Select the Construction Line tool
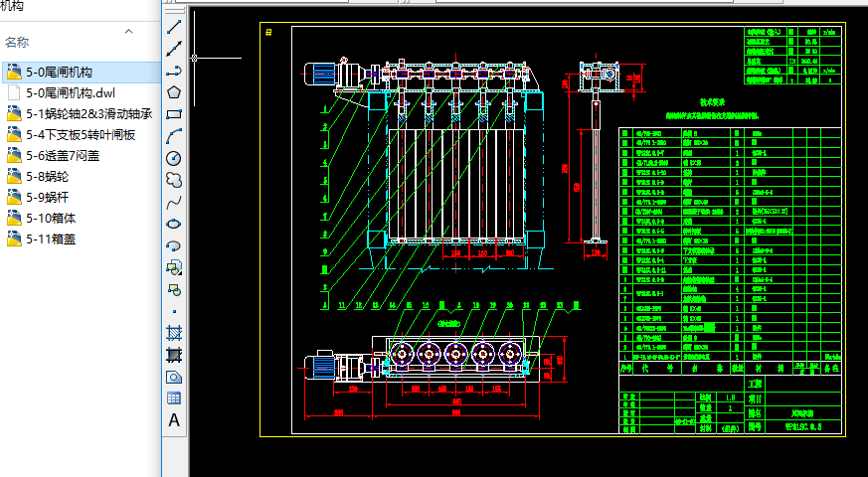 coord(174,48)
